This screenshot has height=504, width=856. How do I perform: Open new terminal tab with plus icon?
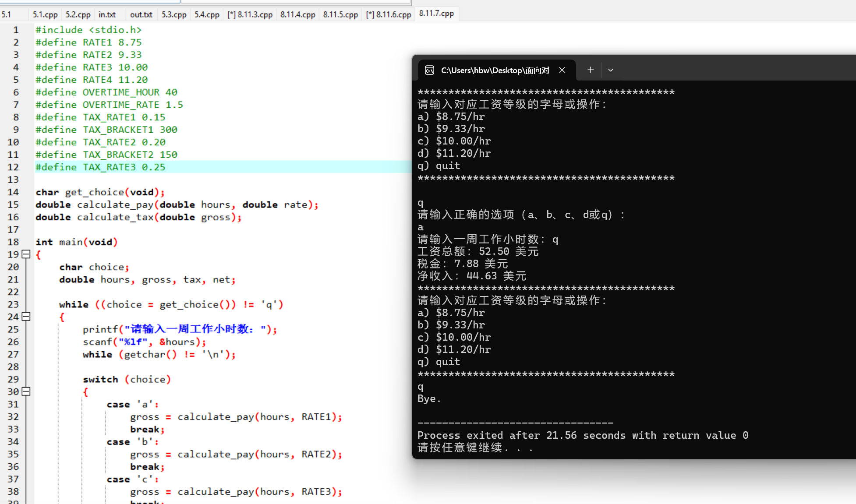click(x=591, y=70)
